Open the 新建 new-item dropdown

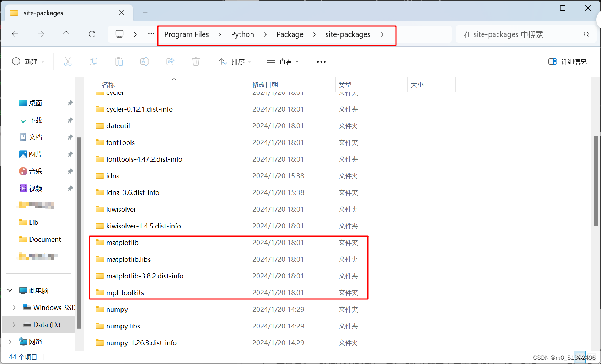pyautogui.click(x=28, y=61)
